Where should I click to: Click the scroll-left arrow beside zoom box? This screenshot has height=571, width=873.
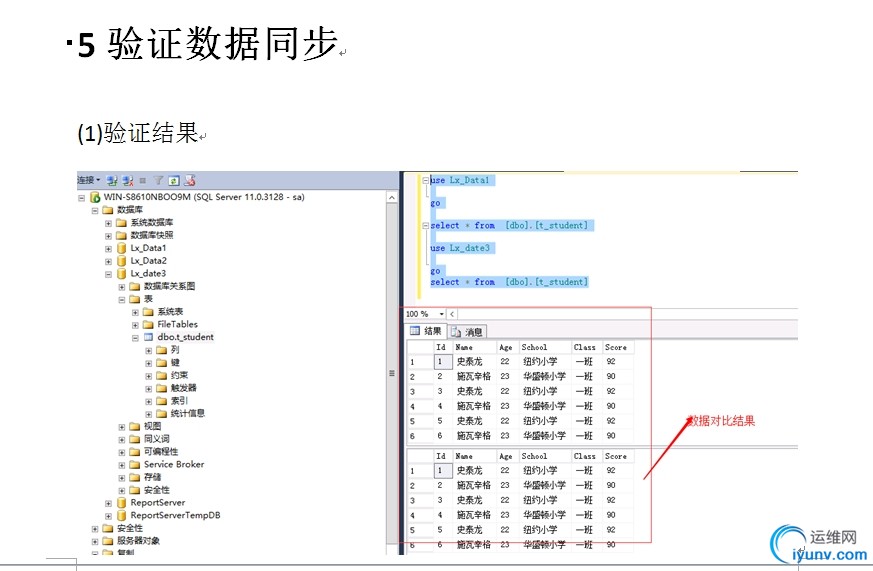(x=452, y=314)
